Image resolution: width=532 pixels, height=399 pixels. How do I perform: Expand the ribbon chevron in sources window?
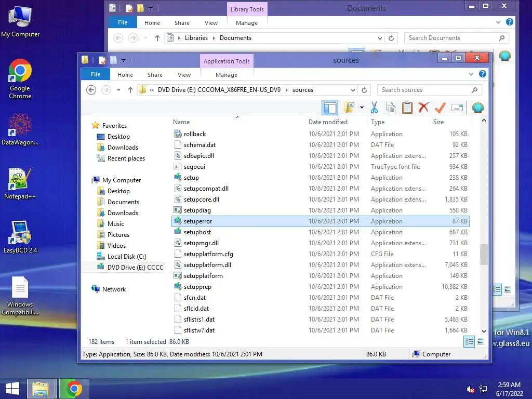471,74
